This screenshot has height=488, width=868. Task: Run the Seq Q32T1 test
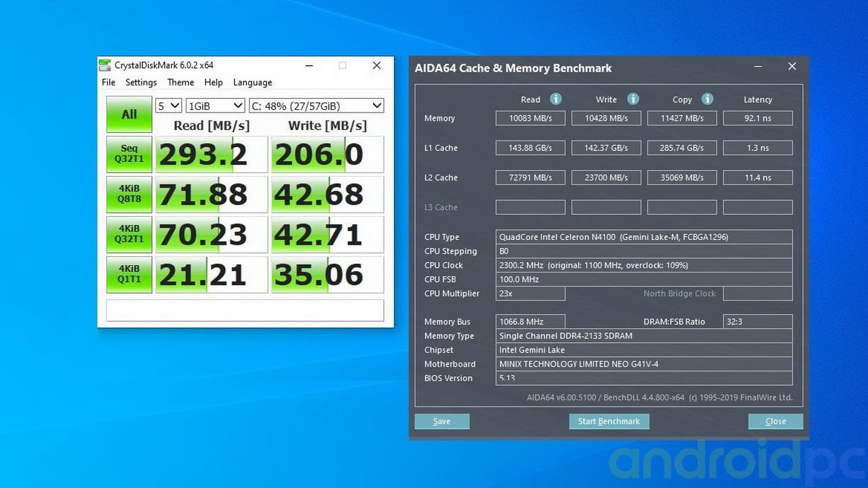point(129,155)
